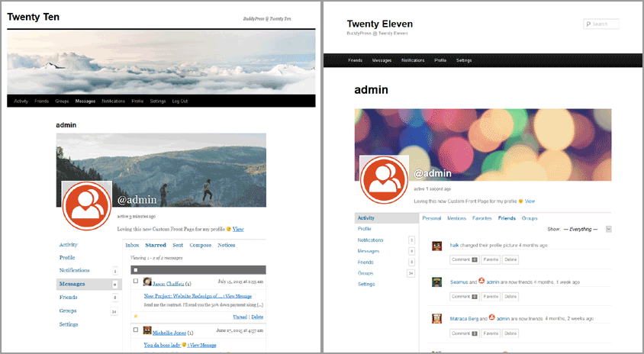Click Seamus's avatar in the activity feed

[x=436, y=282]
